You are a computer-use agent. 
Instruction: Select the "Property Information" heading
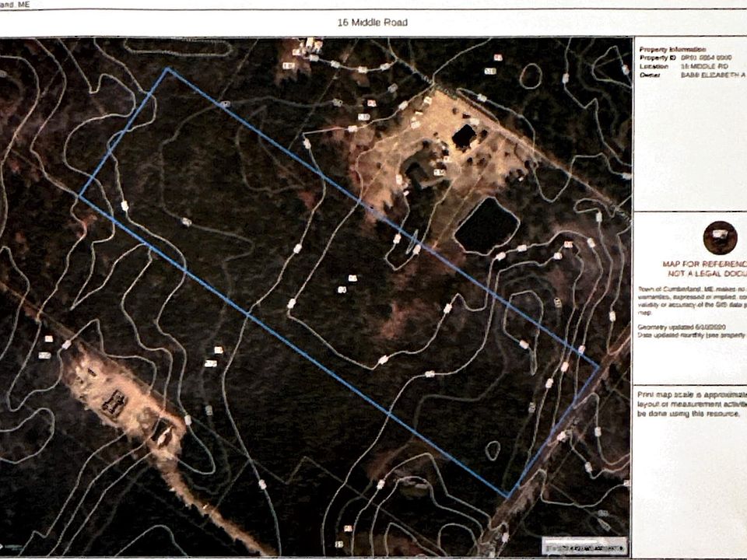672,50
